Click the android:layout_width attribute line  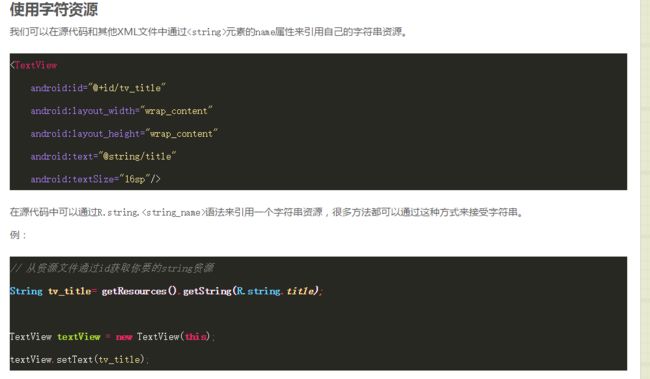(121, 111)
